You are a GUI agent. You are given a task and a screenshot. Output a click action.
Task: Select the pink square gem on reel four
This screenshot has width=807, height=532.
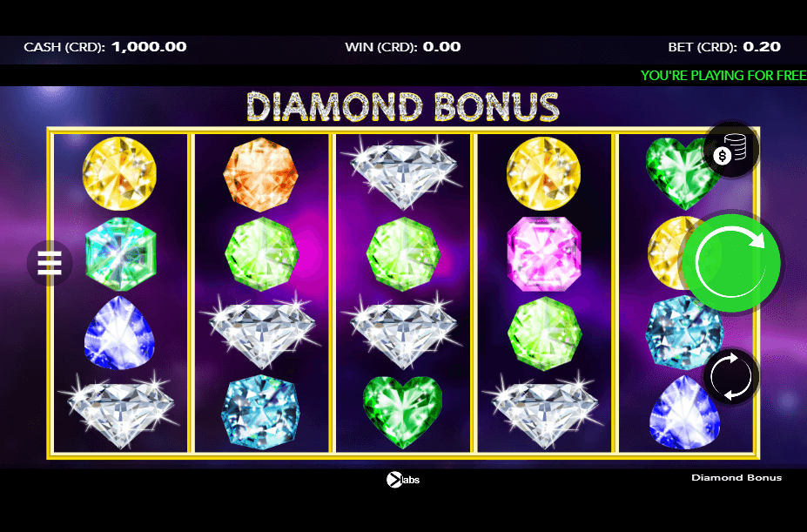[x=544, y=254]
